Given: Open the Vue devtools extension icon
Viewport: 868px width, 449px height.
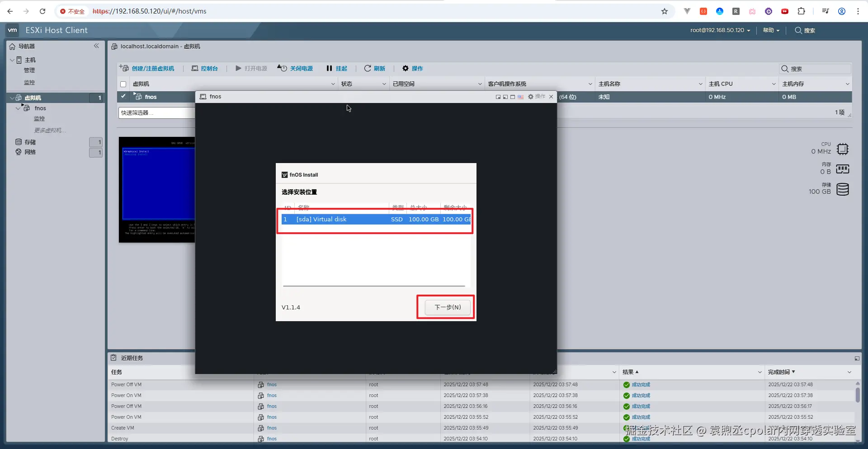Looking at the screenshot, I should (687, 11).
